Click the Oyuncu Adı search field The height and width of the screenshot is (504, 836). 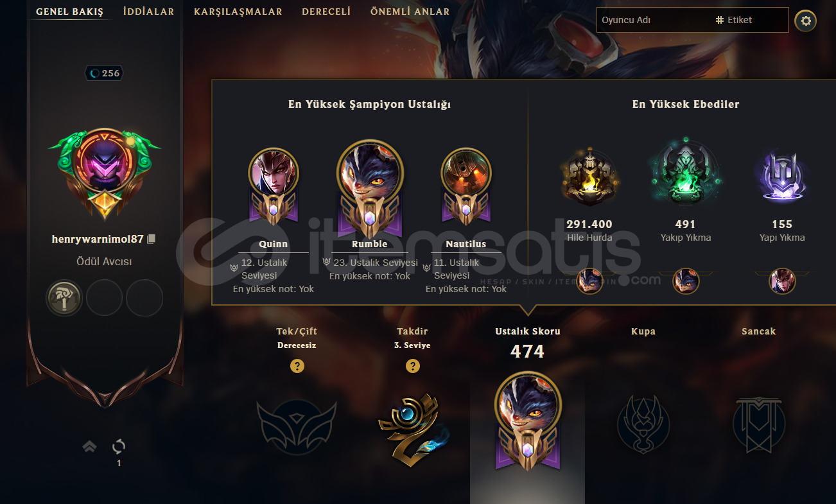coord(653,20)
